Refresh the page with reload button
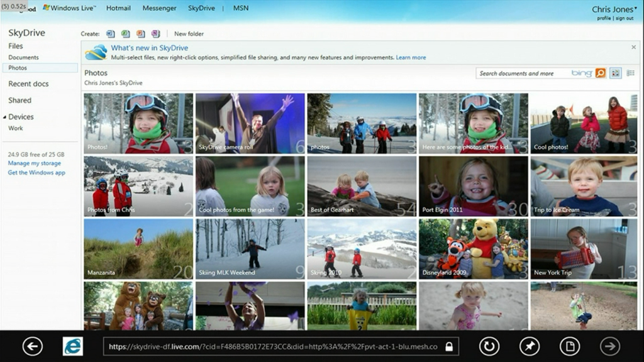This screenshot has height=362, width=644. pos(489,346)
